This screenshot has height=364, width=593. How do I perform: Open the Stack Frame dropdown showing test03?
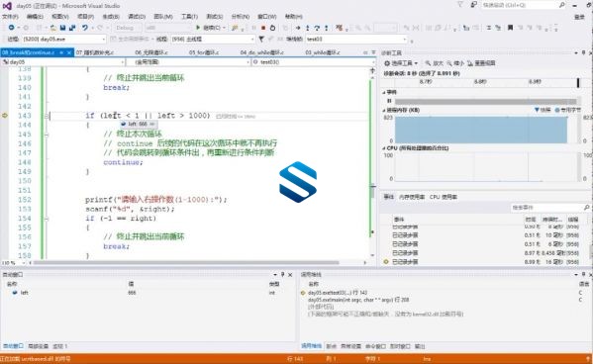tap(356, 39)
